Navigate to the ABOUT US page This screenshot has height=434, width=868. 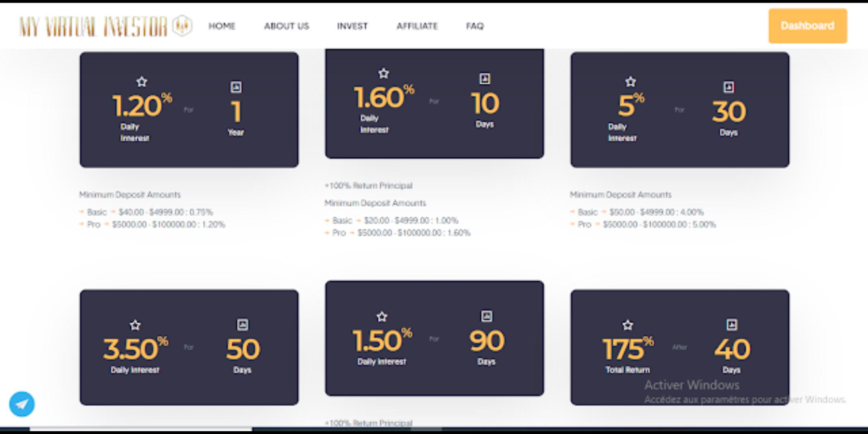[286, 26]
